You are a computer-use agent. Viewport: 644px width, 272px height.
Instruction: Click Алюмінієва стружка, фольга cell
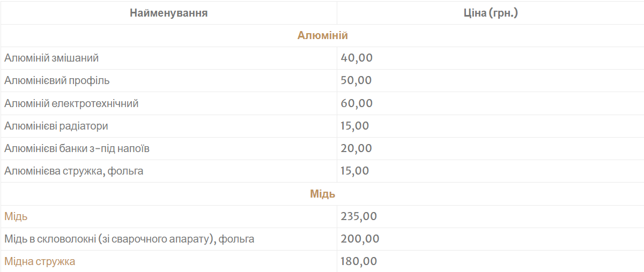[x=74, y=171]
